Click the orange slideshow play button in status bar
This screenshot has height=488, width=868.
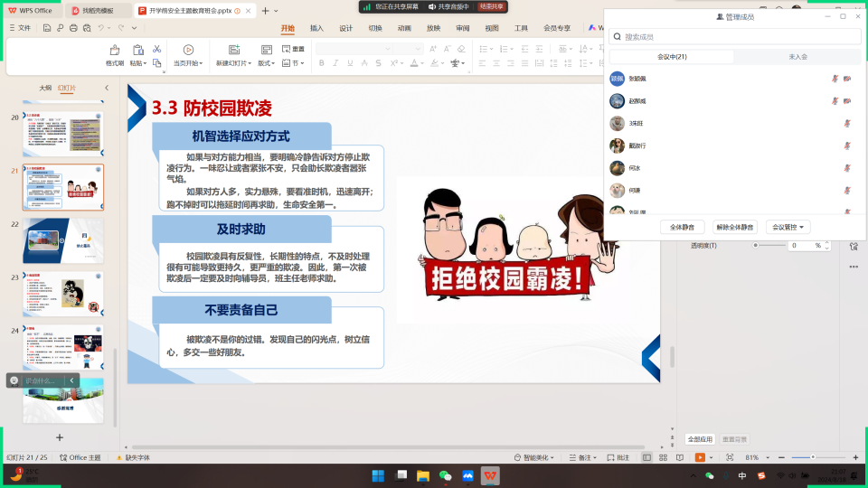tap(700, 458)
